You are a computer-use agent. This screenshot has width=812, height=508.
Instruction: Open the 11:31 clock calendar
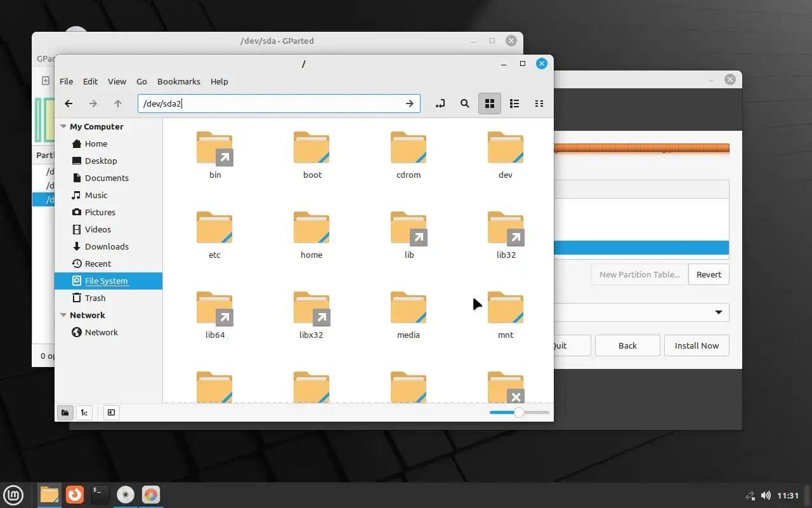click(788, 495)
